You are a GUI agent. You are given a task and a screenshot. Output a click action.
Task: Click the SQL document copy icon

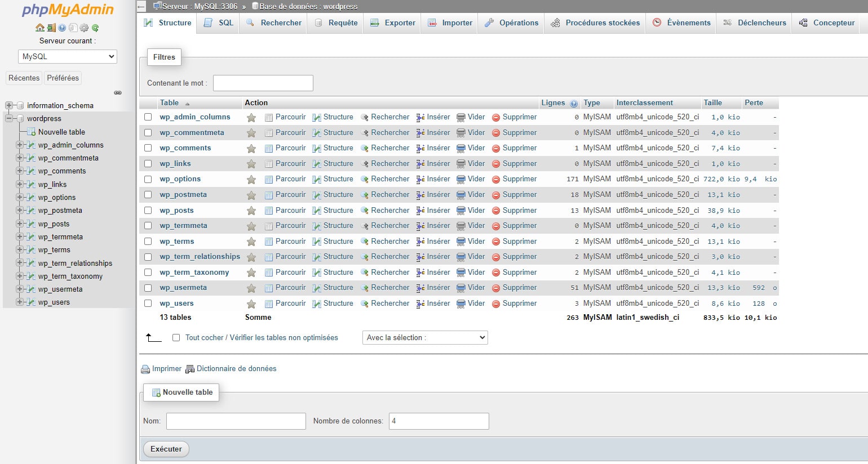tap(73, 28)
